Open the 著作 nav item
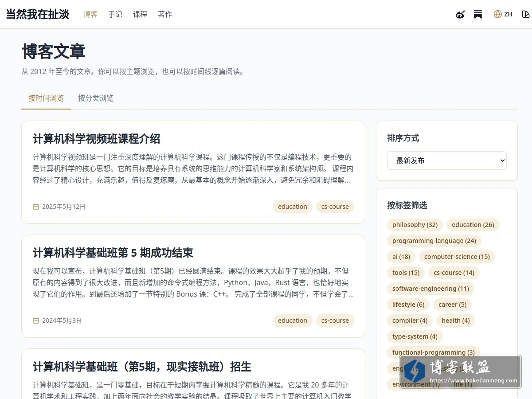 coord(165,14)
